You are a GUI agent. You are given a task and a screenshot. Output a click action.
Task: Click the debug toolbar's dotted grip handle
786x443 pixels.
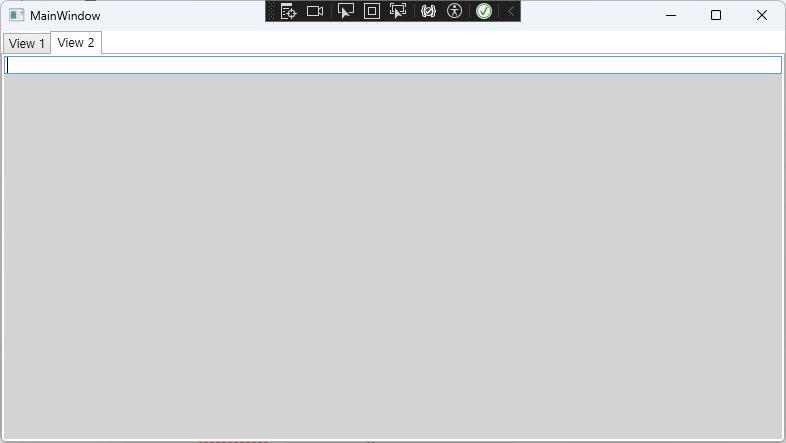pyautogui.click(x=271, y=11)
